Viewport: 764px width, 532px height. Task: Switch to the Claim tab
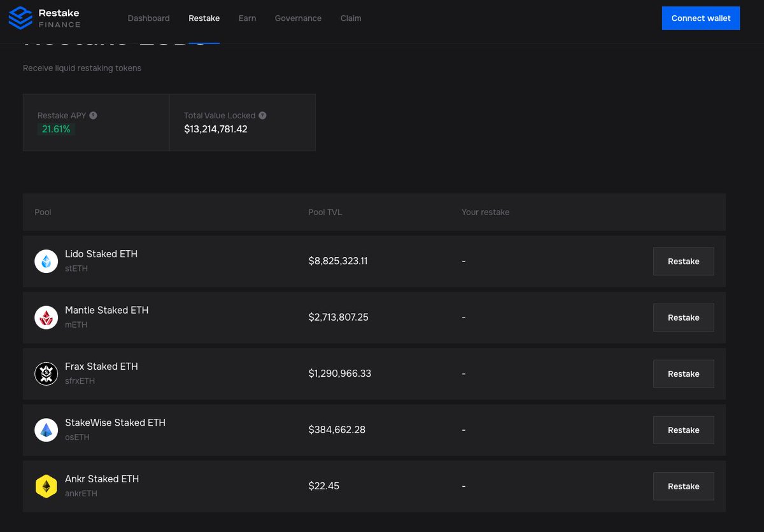[x=351, y=18]
